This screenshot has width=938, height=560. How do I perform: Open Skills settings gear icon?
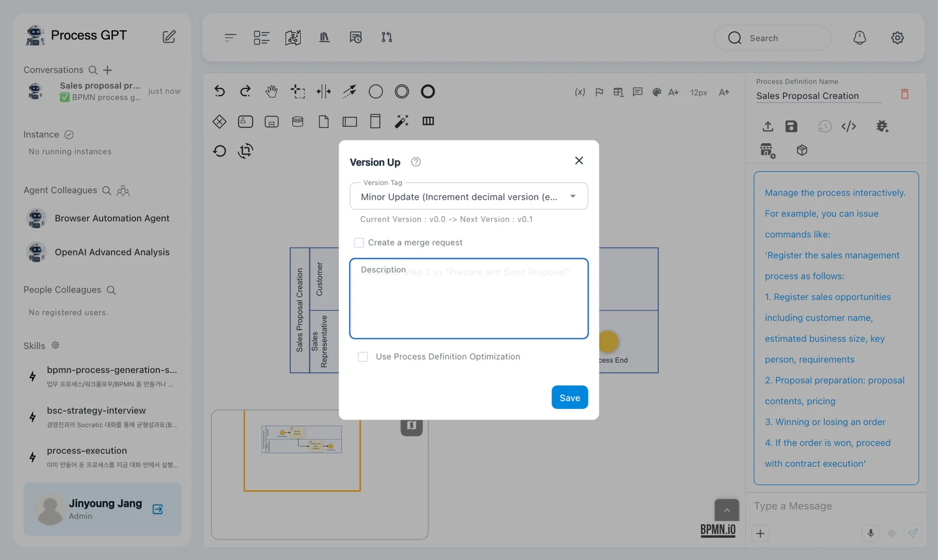[55, 346]
